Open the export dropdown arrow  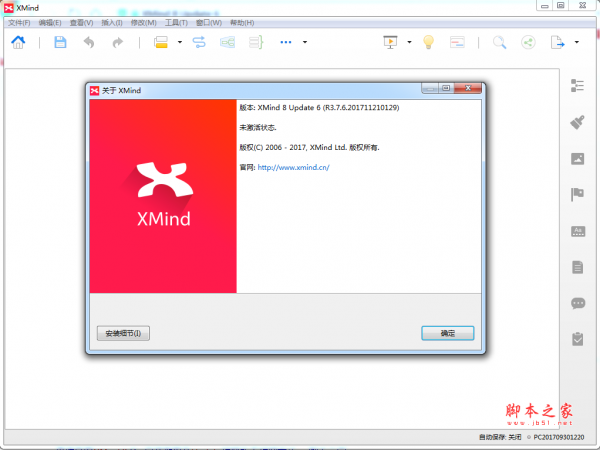pos(577,42)
